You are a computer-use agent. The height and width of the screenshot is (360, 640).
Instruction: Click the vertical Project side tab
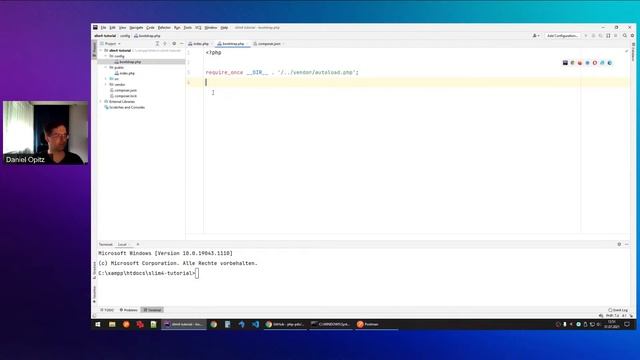(94, 49)
